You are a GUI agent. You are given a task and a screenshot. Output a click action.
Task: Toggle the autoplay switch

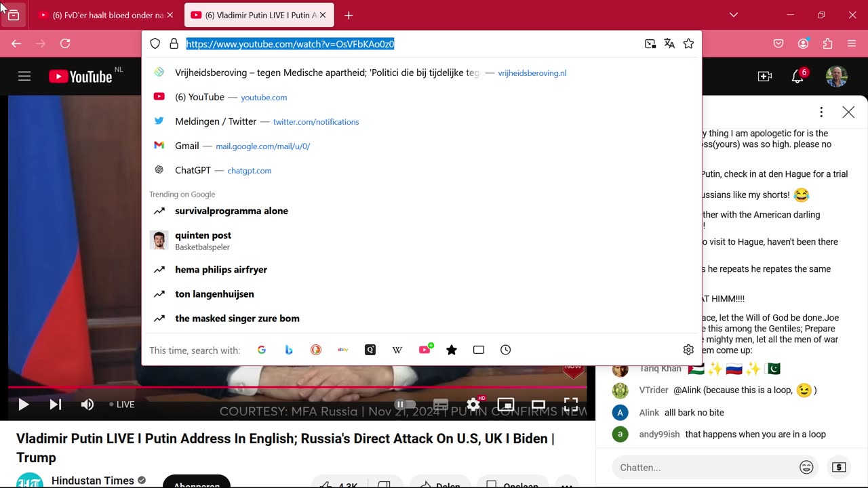coord(406,405)
